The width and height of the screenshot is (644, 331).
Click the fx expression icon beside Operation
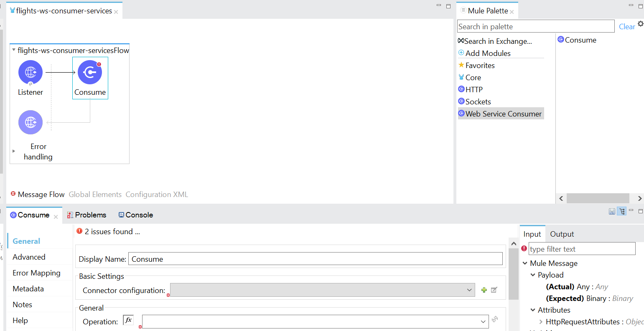click(128, 319)
